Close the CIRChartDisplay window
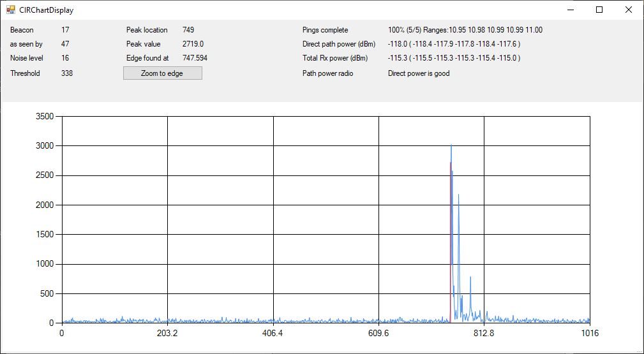The width and height of the screenshot is (644, 354). click(629, 10)
